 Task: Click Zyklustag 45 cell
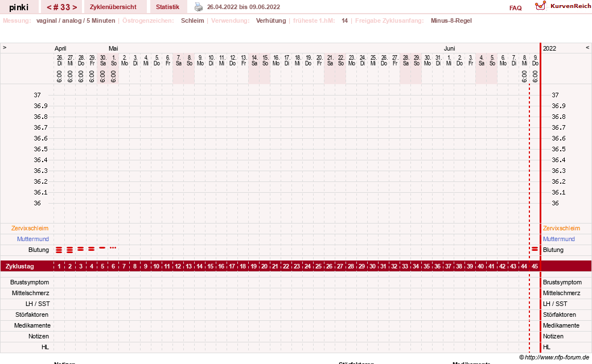(x=535, y=266)
